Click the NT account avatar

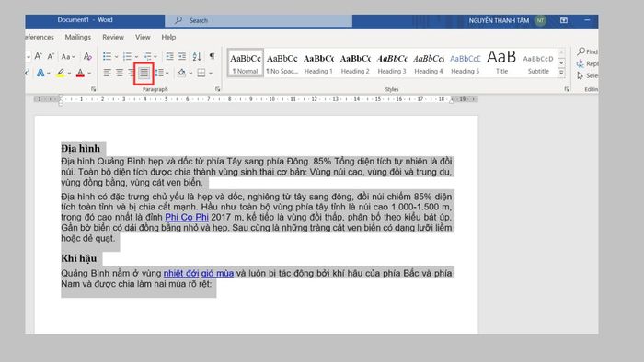click(x=541, y=20)
